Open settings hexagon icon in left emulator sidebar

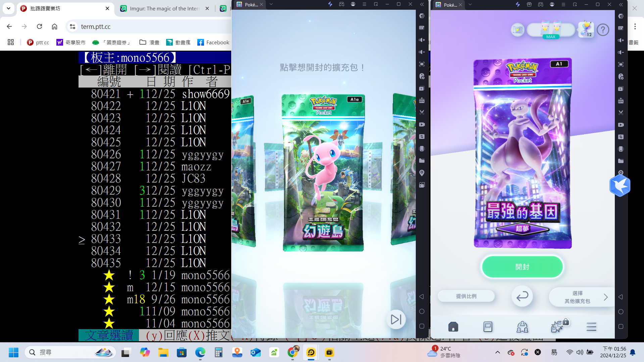tap(422, 16)
